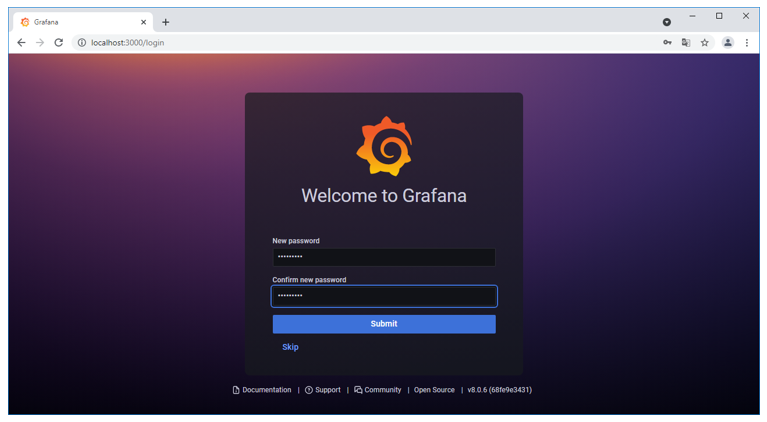Click the browser forward arrow
This screenshot has height=422, width=767.
[40, 43]
